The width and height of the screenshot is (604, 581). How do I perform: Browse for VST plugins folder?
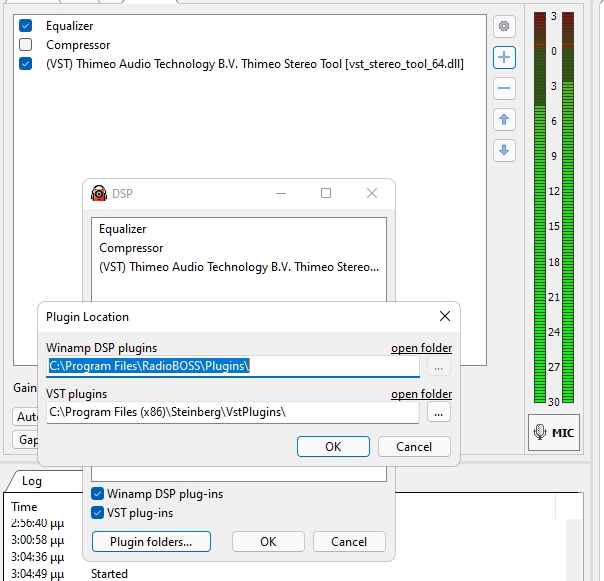[x=439, y=413]
